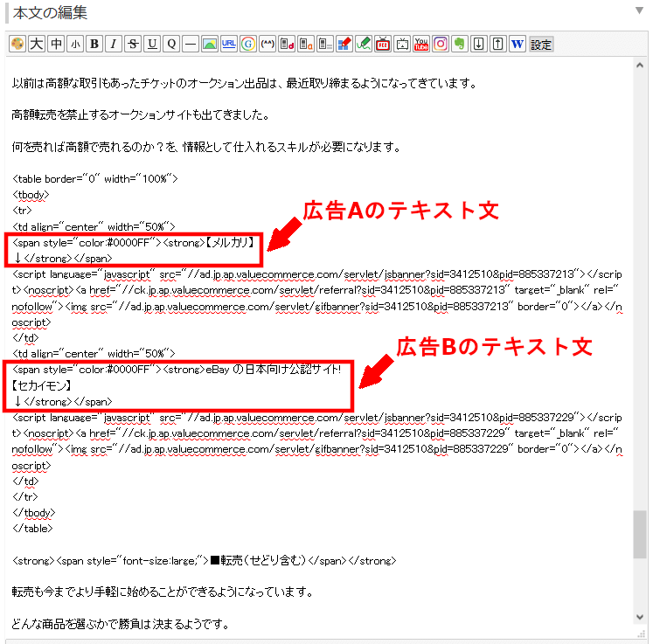653x644 pixels.
Task: Click the blue W icon
Action: 518,44
